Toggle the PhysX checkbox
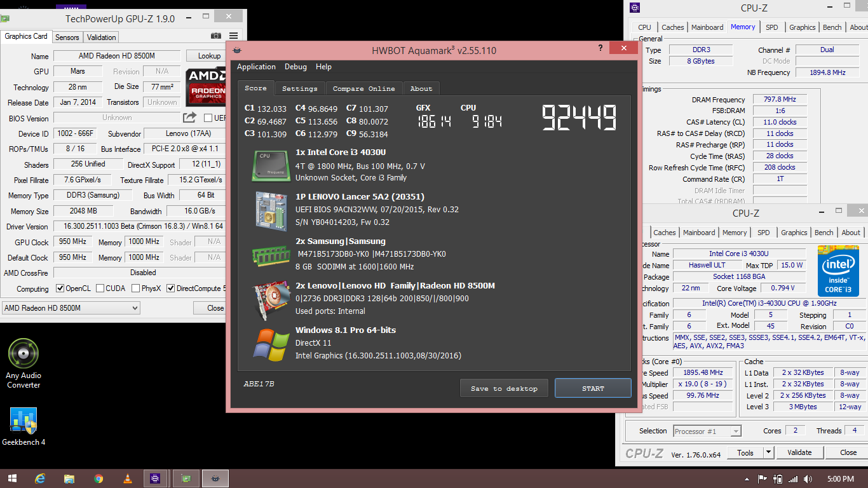The height and width of the screenshot is (488, 868). click(x=135, y=288)
